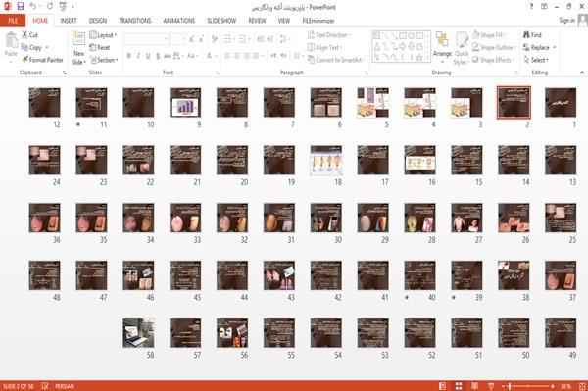The height and width of the screenshot is (391, 588).
Task: Click the 30% zoom level button
Action: coord(565,386)
